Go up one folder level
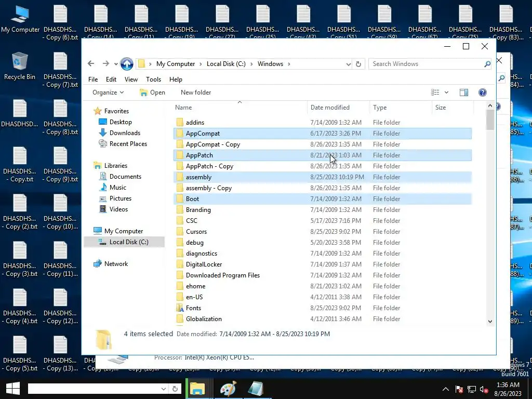532x399 pixels. (127, 64)
